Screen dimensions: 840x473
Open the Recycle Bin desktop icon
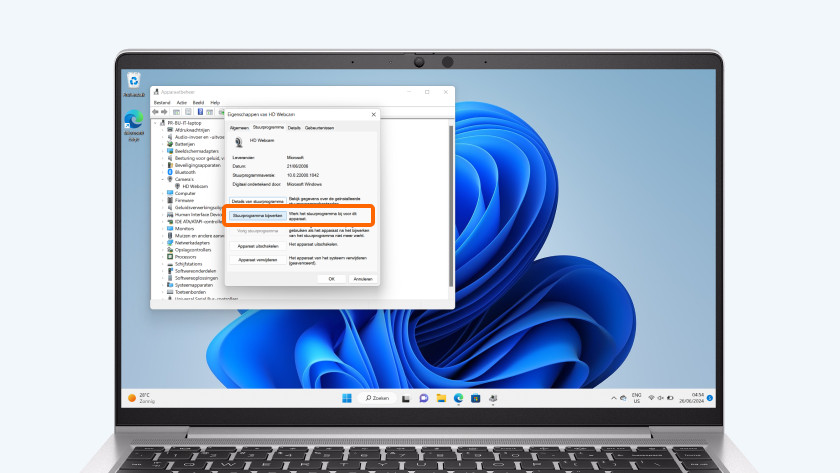coord(133,82)
